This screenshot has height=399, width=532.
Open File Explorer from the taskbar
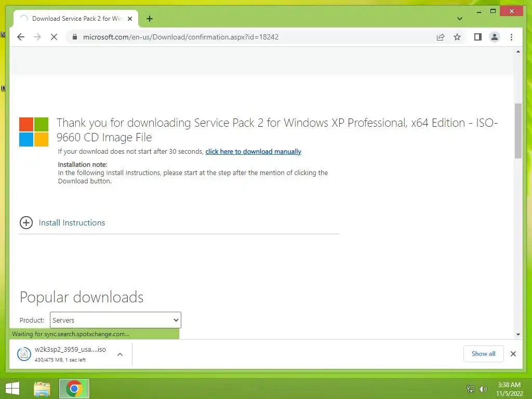[x=42, y=389]
